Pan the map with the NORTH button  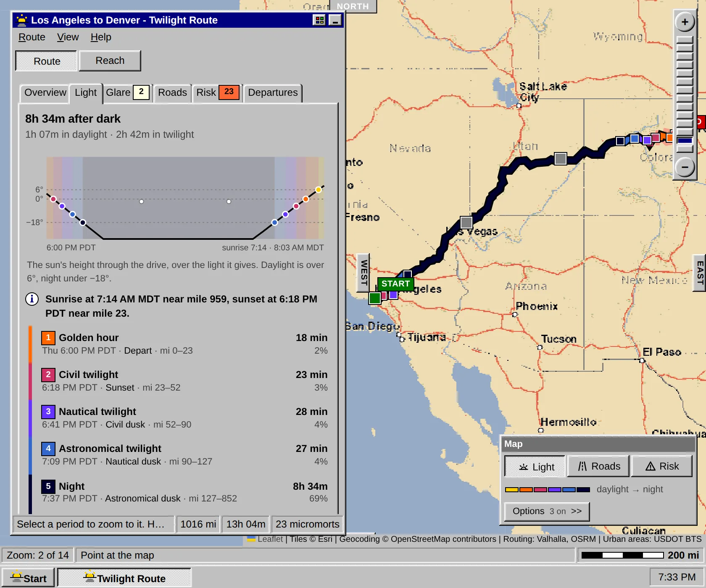pos(353,6)
